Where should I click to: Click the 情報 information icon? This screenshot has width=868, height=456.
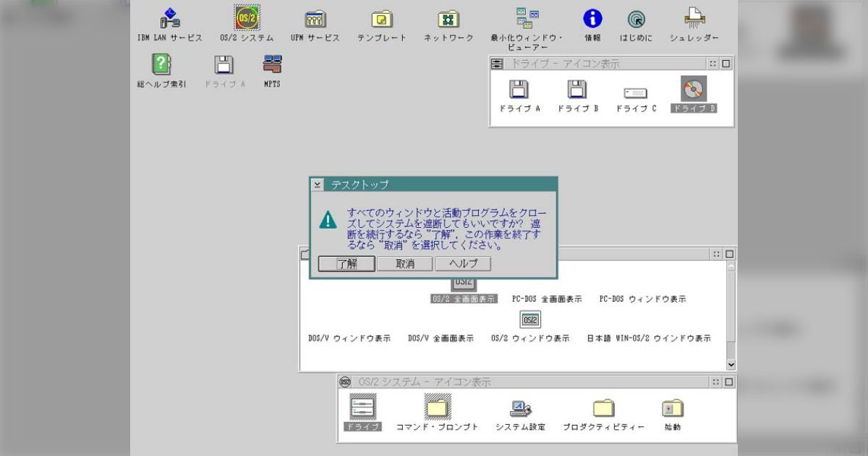[592, 19]
